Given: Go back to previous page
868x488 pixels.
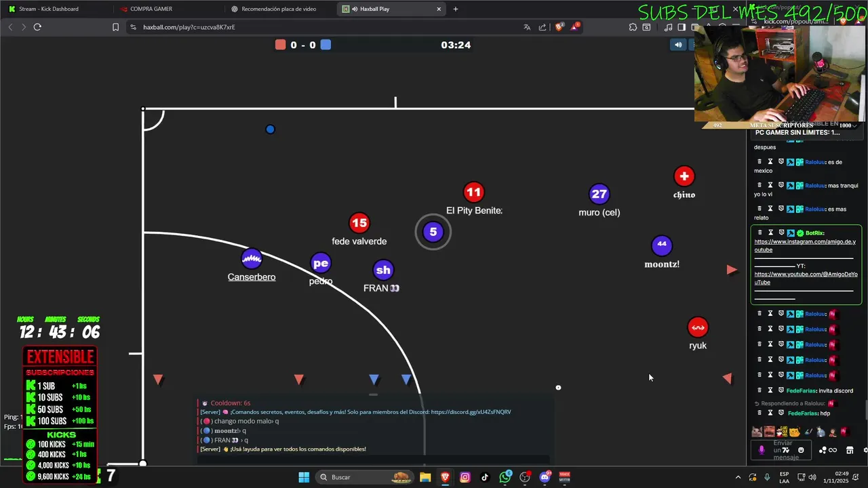Looking at the screenshot, I should pos(10,27).
